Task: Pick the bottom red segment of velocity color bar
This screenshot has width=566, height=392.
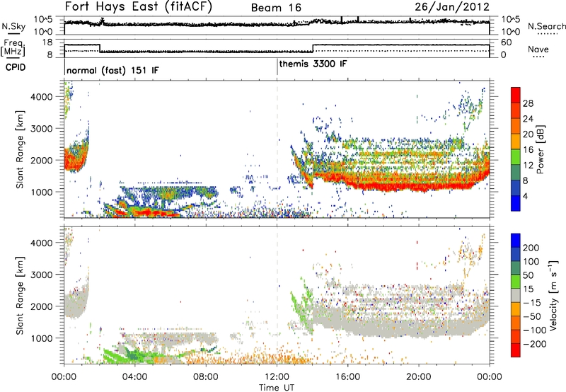Action: 516,350
